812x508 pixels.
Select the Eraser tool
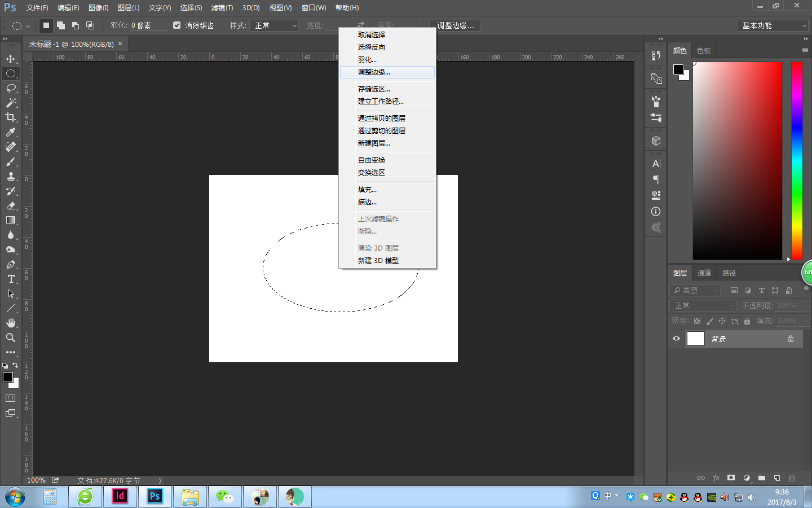[11, 205]
